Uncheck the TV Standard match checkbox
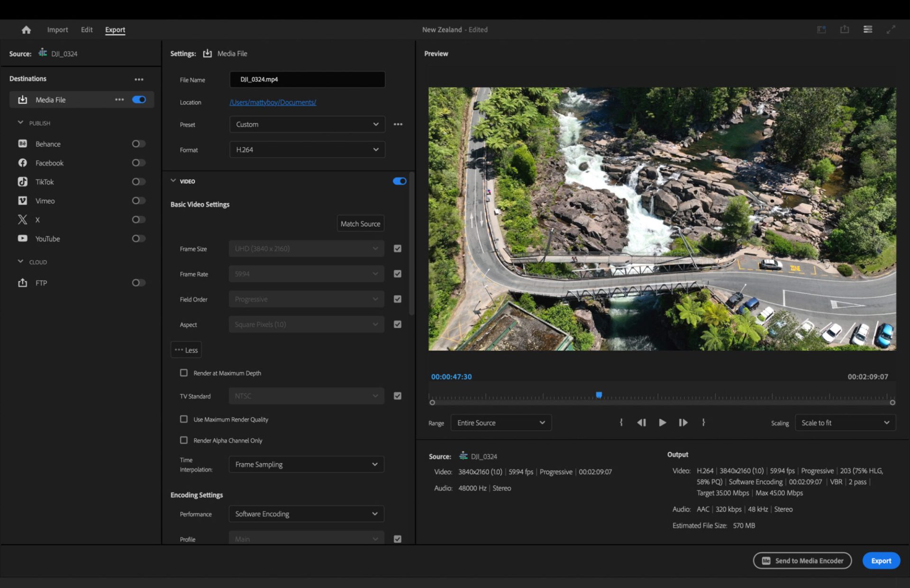The height and width of the screenshot is (588, 910). click(x=398, y=396)
